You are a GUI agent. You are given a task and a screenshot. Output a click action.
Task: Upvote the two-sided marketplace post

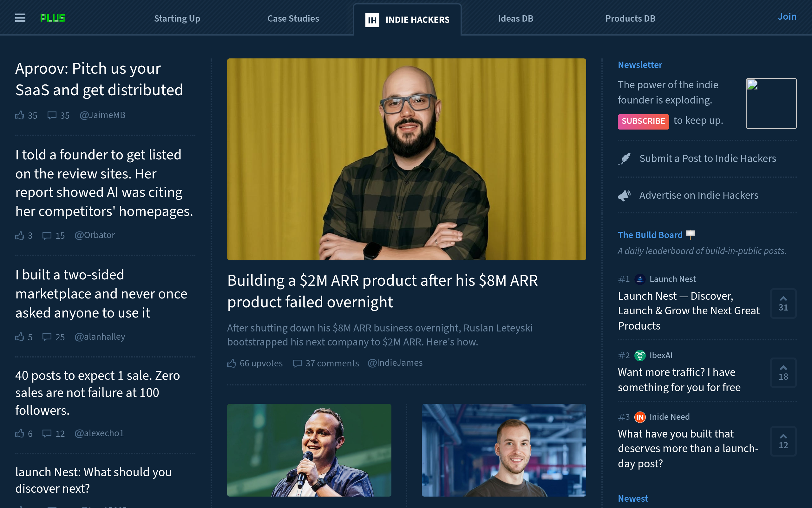(x=20, y=337)
